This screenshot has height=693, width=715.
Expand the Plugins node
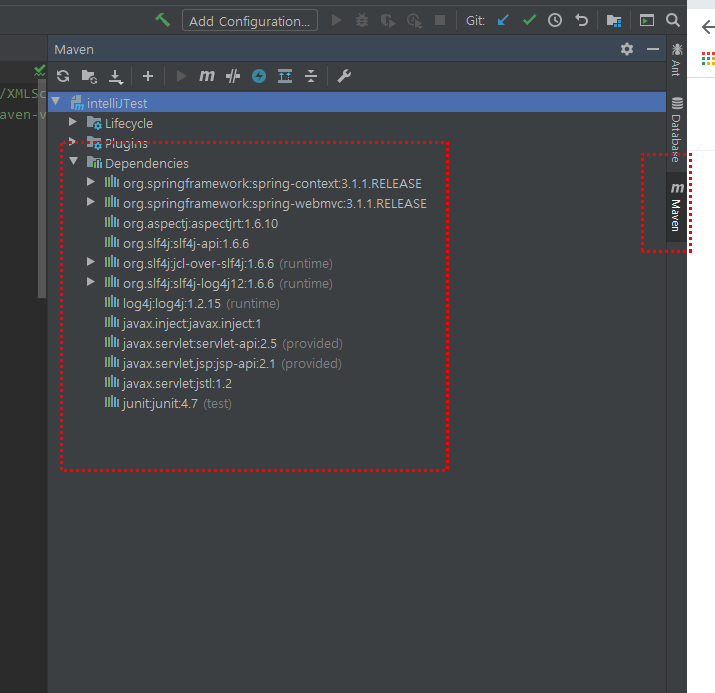pyautogui.click(x=72, y=140)
